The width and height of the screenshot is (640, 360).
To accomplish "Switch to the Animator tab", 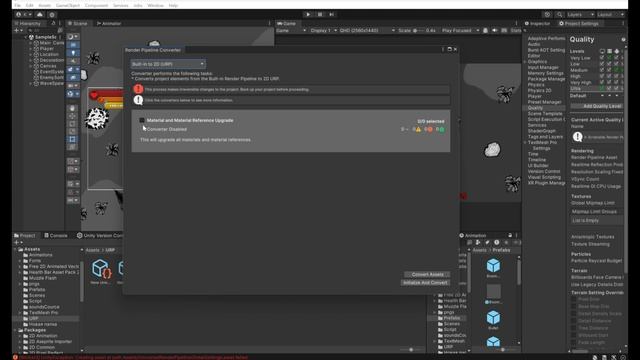I will click(x=109, y=23).
